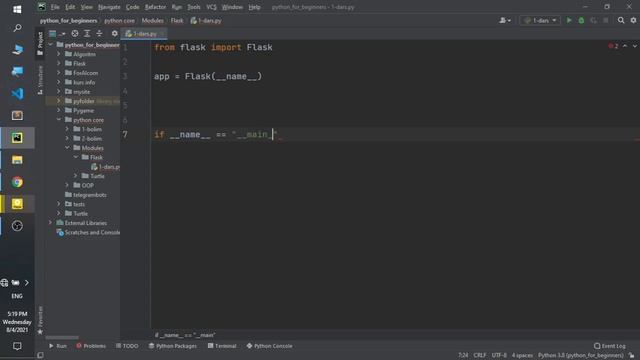
Task: Expand External Libraries node
Action: 50,223
